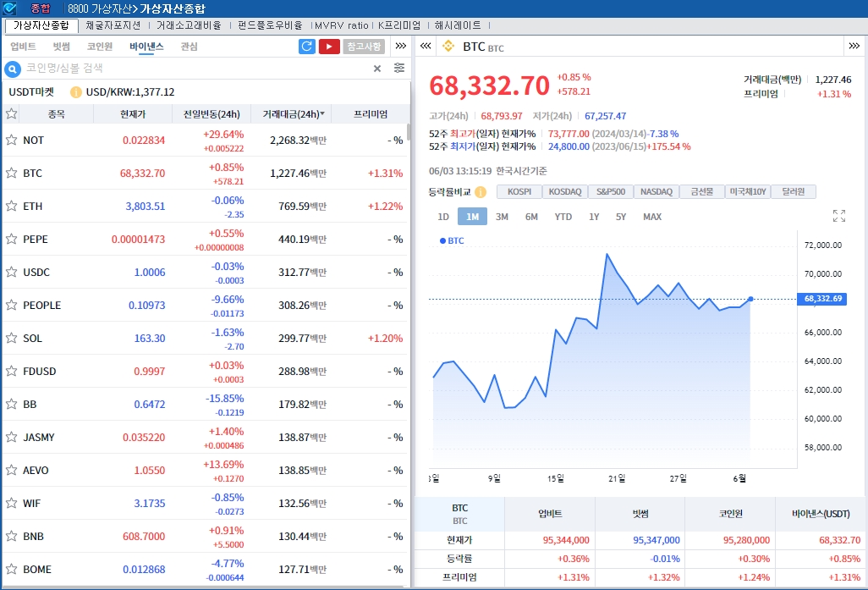The height and width of the screenshot is (590, 868).
Task: Click the search filter settings icon
Action: pos(399,69)
